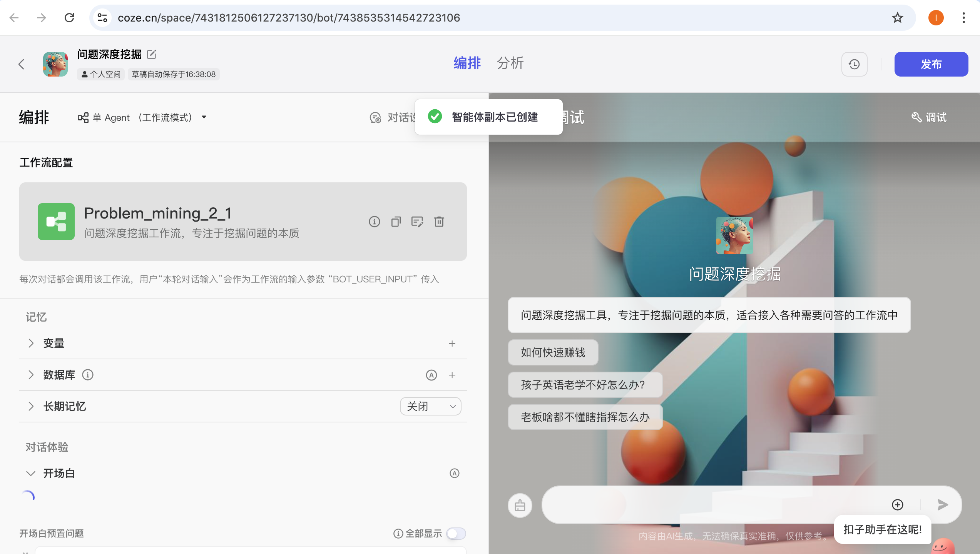Click the auto-generate icon in 数据库 row

431,375
